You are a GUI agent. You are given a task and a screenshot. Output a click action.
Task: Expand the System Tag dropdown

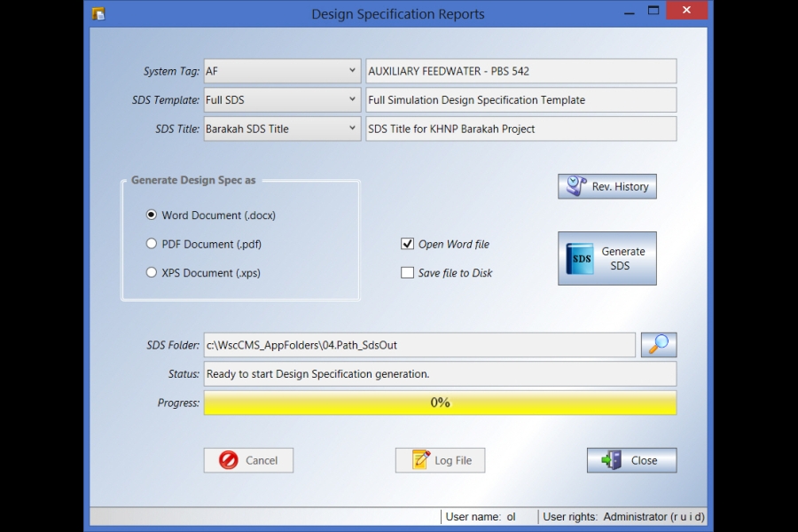click(352, 71)
